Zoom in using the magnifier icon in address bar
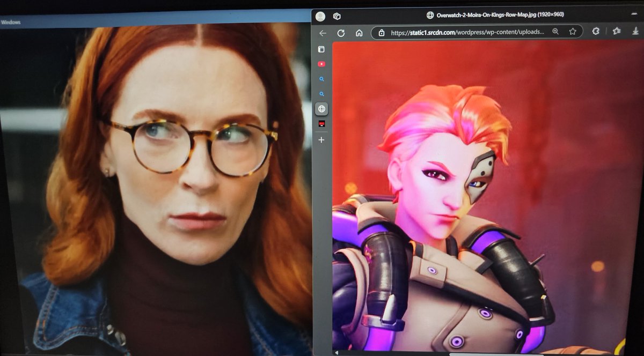The height and width of the screenshot is (356, 644). 556,32
